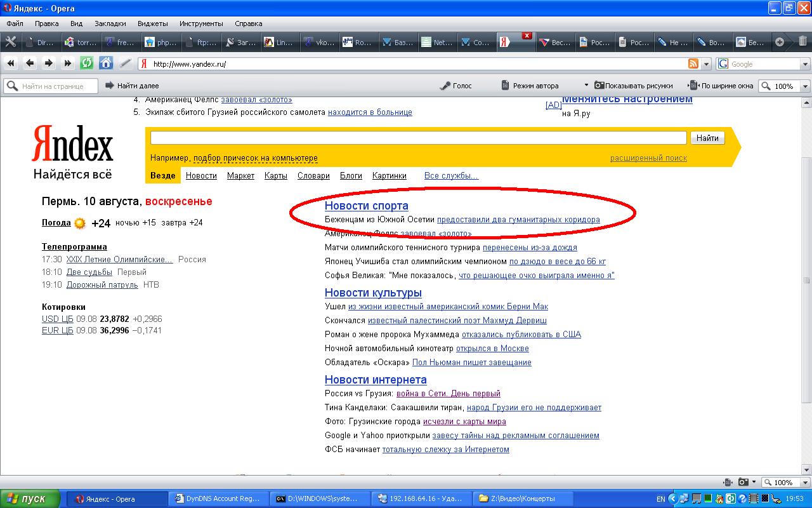Open Google search engine dropdown arrow
812x508 pixels.
point(805,64)
